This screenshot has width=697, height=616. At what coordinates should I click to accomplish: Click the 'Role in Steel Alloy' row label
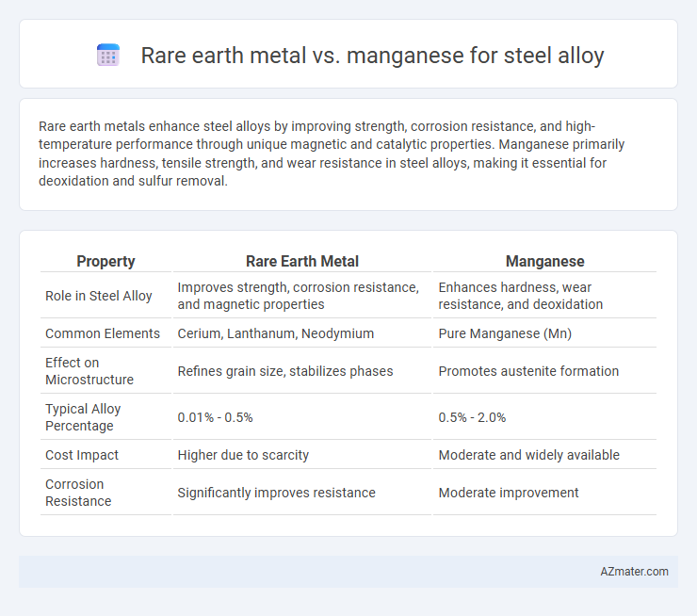click(x=99, y=296)
